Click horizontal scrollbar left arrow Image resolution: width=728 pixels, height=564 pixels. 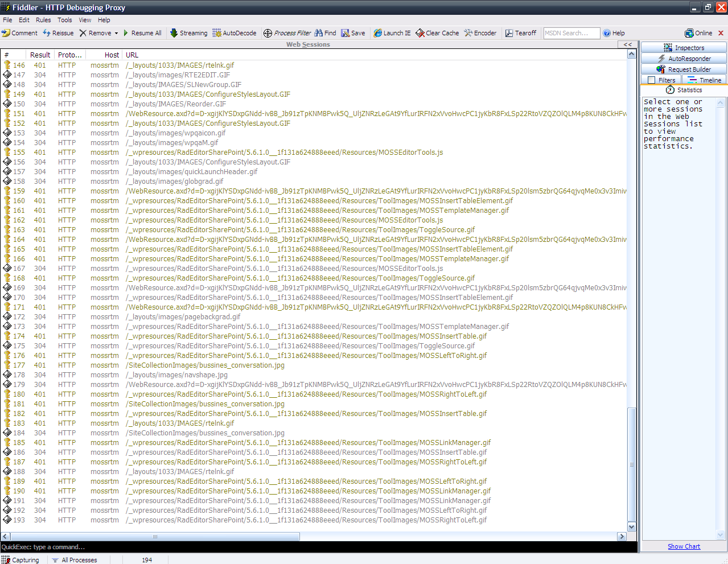tap(5, 536)
